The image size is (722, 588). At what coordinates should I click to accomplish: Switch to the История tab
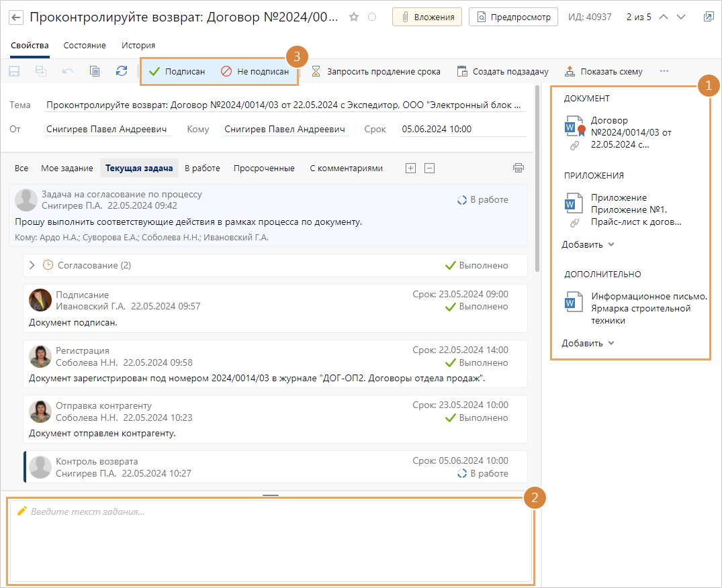click(138, 46)
